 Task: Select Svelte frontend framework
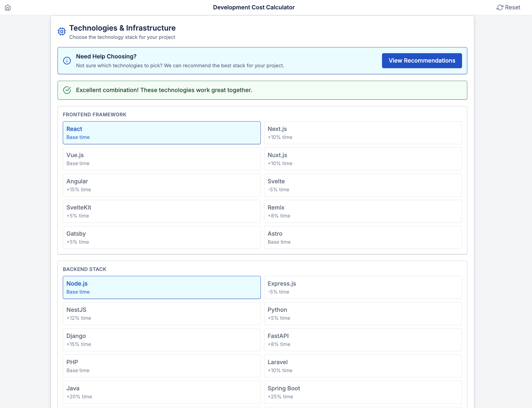tap(363, 185)
